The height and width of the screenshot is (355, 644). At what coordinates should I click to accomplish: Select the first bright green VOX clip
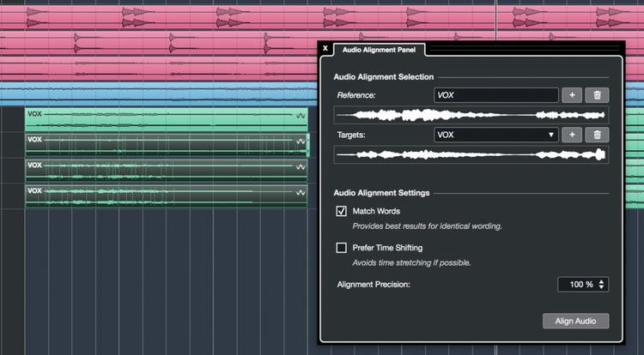point(167,119)
